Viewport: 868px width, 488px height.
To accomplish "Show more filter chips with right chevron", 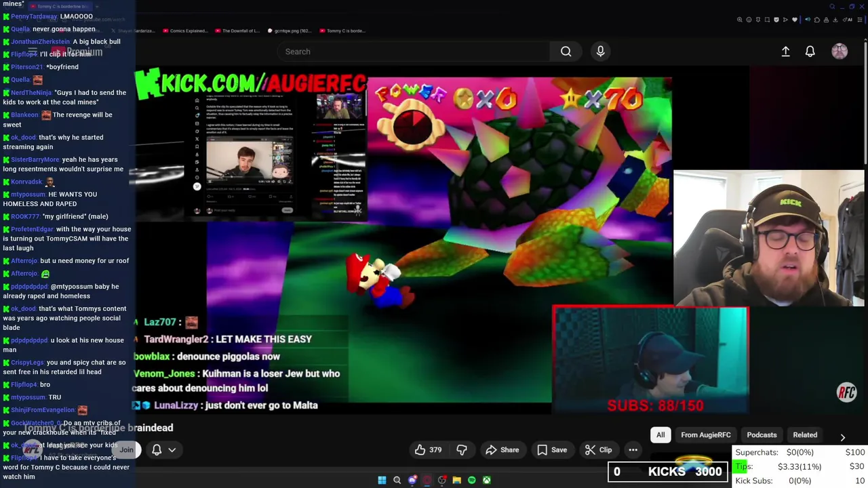I will 842,437.
